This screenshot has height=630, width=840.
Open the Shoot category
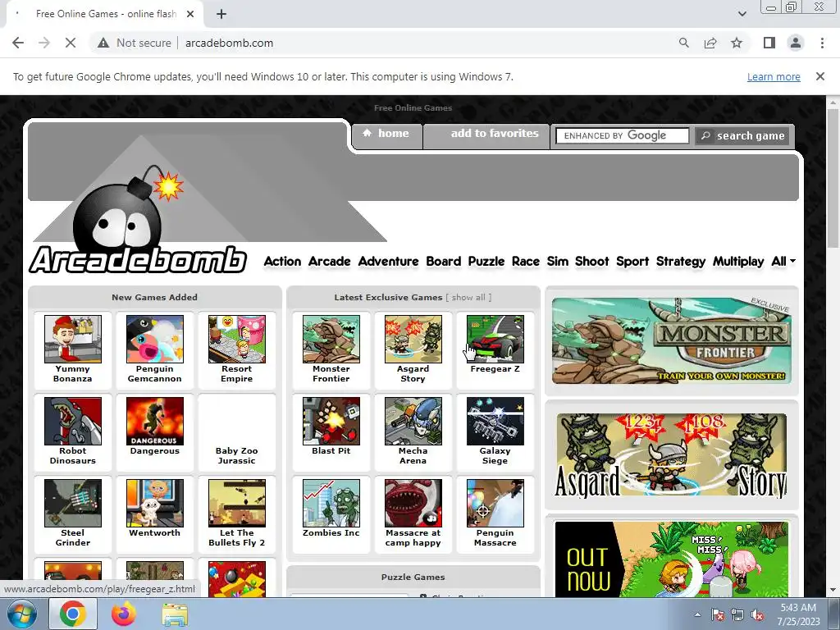[x=592, y=262]
